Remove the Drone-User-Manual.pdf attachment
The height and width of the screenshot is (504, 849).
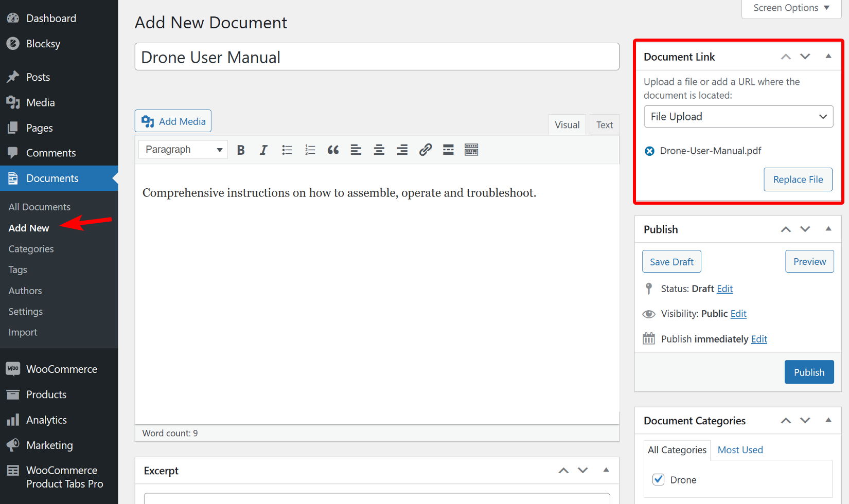coord(649,151)
